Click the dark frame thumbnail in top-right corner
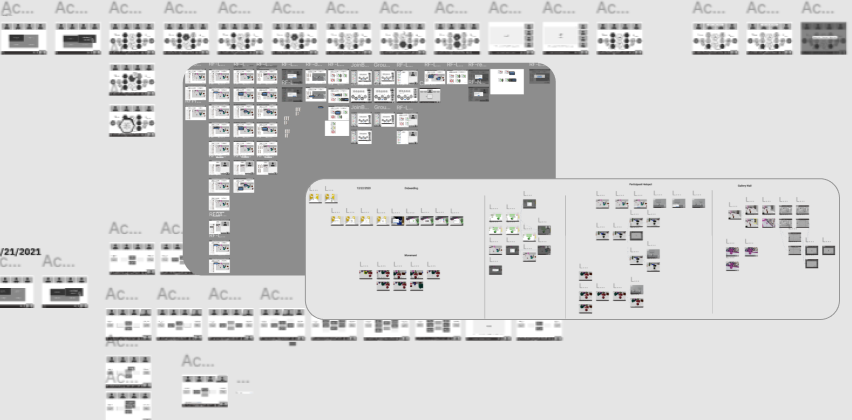 click(x=823, y=38)
